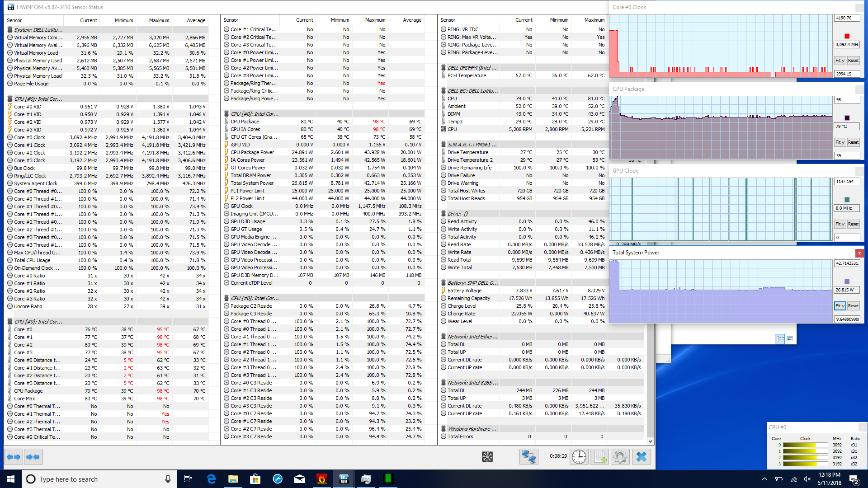Click scrollbar down arrow in sensor list
The height and width of the screenshot is (488, 868).
click(650, 441)
